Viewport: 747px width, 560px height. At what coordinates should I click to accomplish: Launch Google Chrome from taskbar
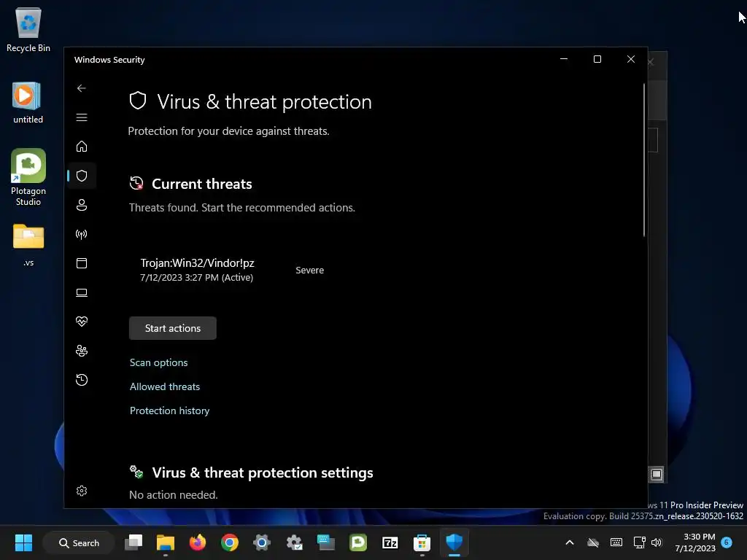pos(230,542)
